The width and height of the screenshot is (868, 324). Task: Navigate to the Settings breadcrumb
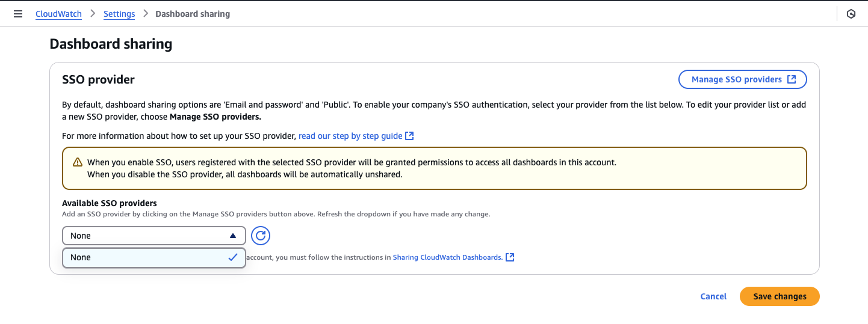[119, 14]
